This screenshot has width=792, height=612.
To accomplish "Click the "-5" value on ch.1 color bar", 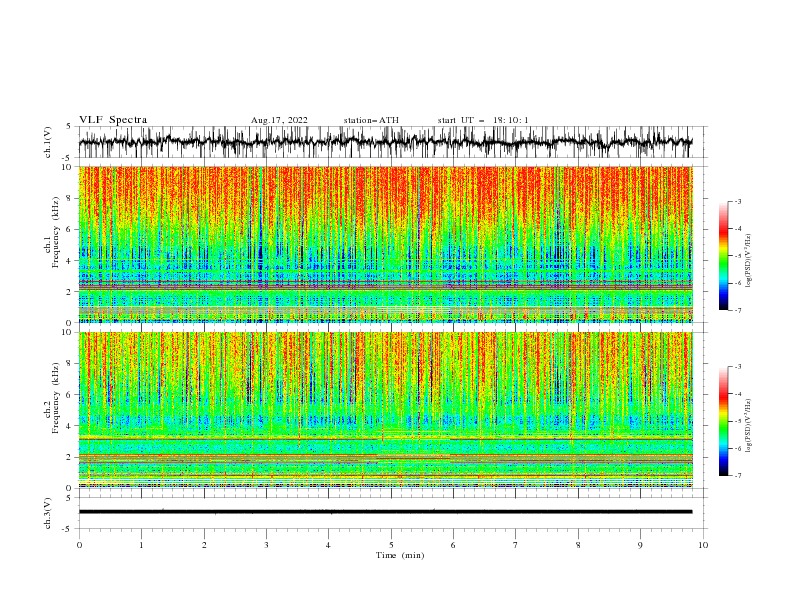I will click(738, 256).
